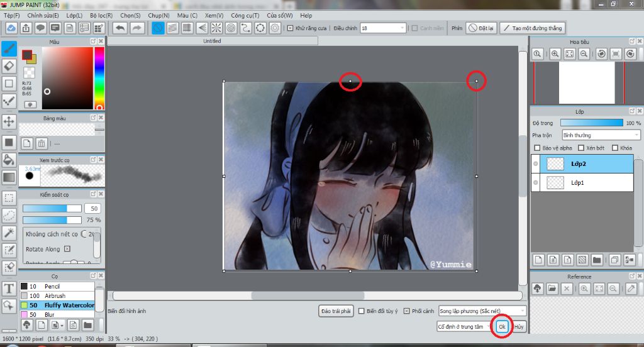Pick the Magic Wand tool

click(9, 233)
